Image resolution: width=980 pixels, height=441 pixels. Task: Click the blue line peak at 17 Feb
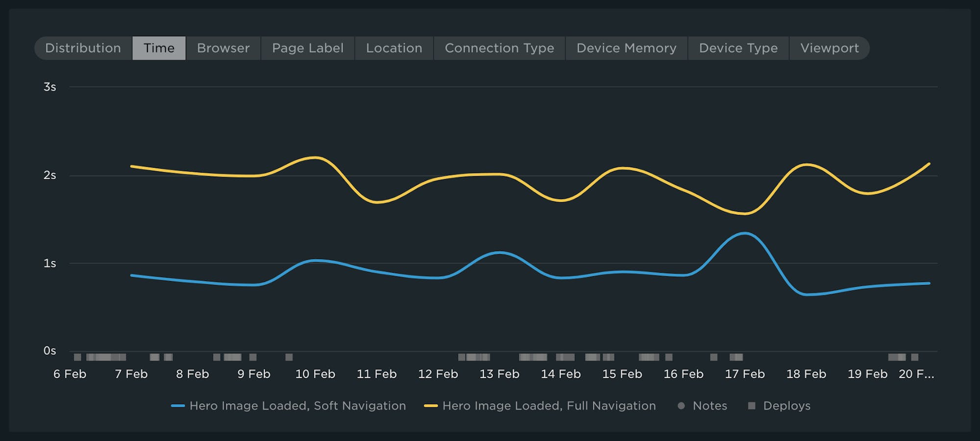click(745, 233)
